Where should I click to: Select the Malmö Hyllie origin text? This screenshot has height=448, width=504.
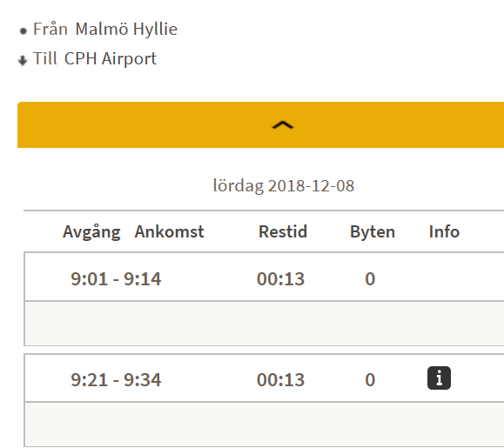click(x=126, y=30)
